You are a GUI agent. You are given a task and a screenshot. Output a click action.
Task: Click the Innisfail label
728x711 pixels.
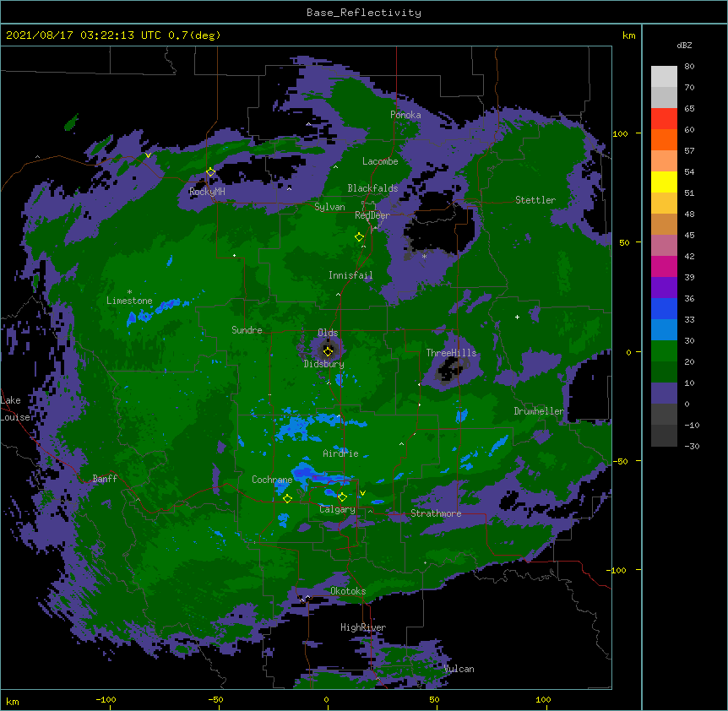coord(350,275)
